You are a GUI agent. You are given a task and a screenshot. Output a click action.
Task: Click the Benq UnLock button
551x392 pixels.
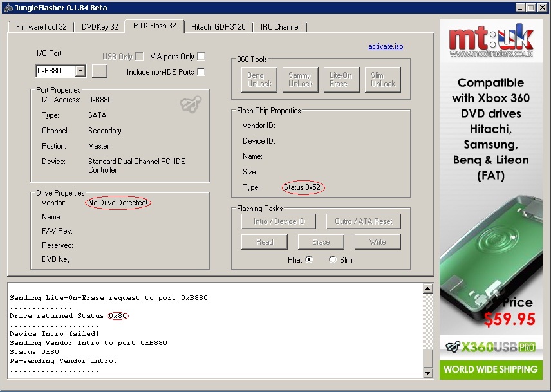(x=259, y=80)
